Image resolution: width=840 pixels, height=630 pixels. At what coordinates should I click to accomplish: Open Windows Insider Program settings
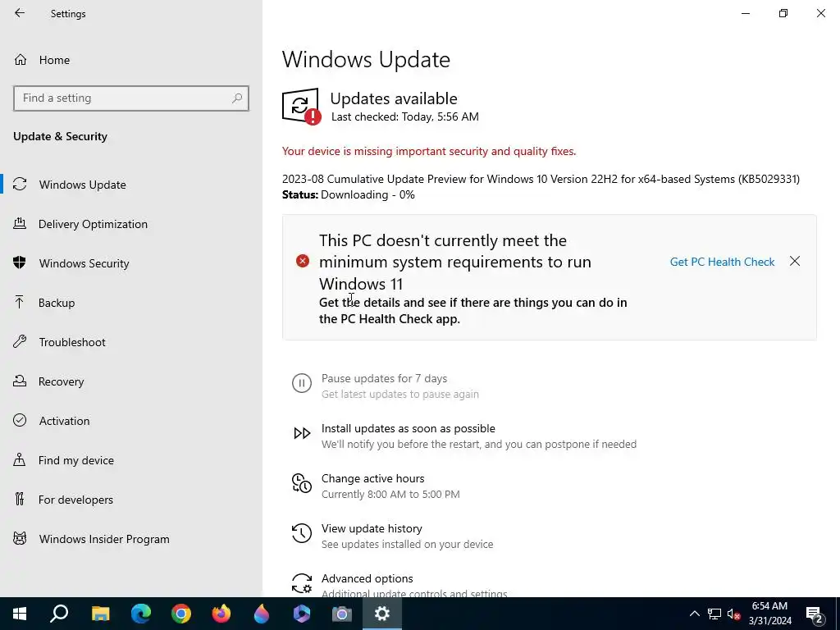[x=104, y=539]
